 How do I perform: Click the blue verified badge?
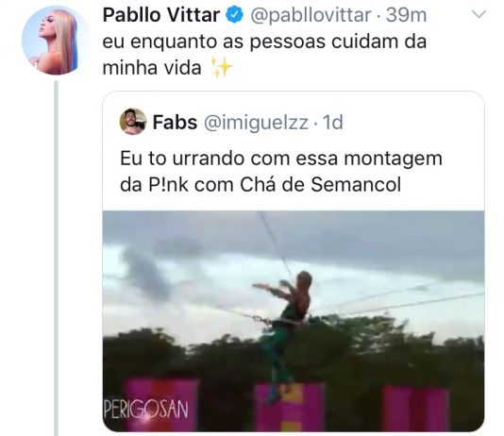coord(235,15)
